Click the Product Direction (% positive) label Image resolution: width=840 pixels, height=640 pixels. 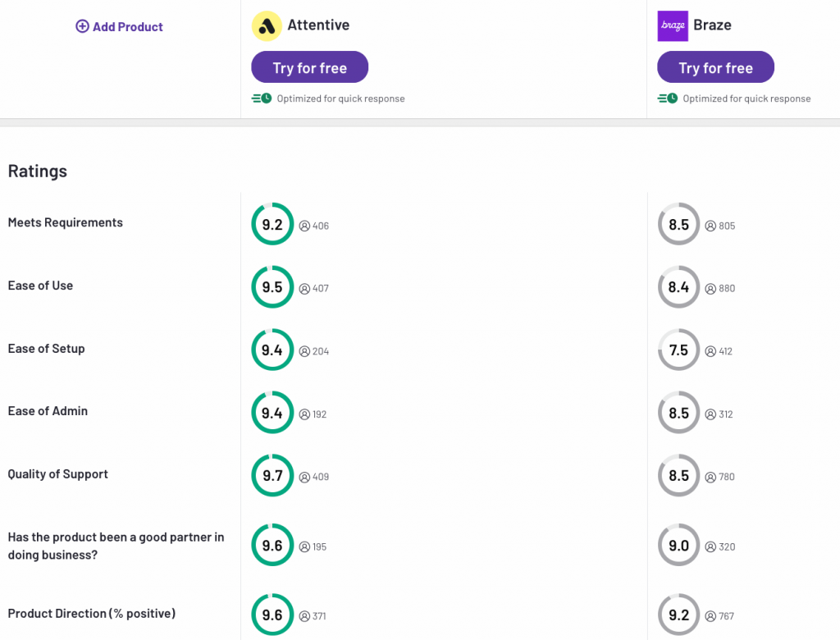click(92, 614)
